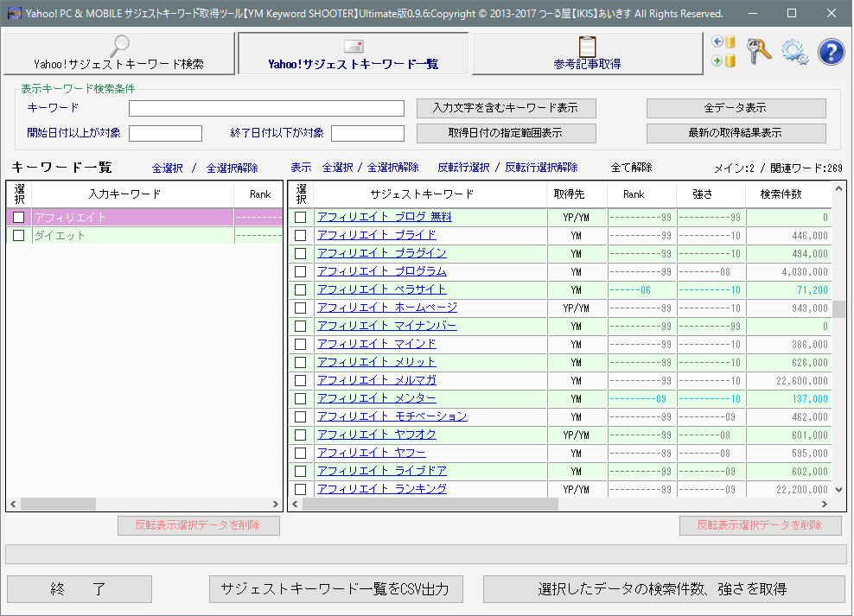Open アフィリエイト メリット keyword link
The height and width of the screenshot is (616, 854).
point(376,362)
